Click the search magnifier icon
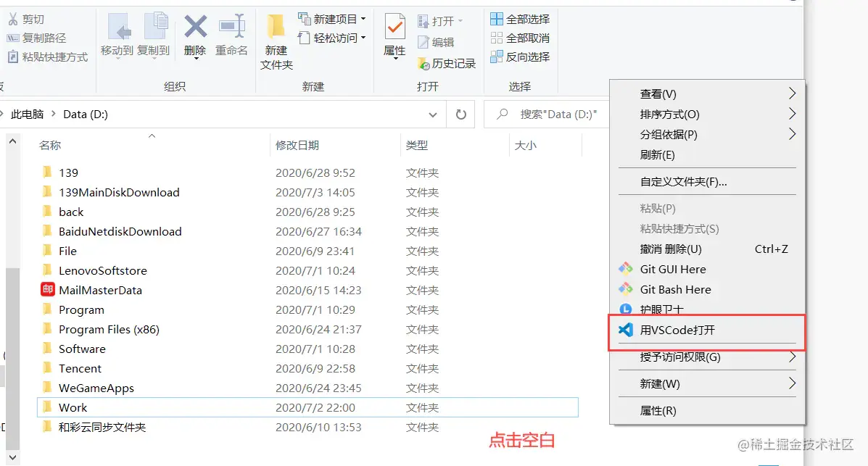The image size is (868, 466). pos(502,114)
